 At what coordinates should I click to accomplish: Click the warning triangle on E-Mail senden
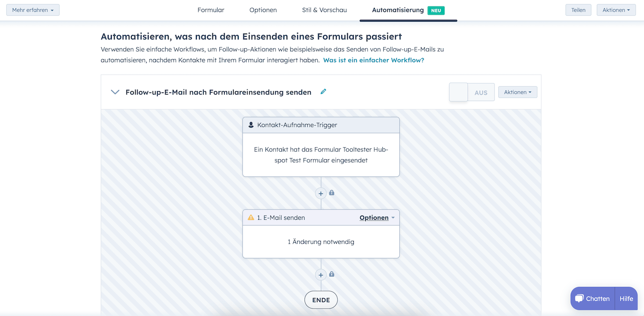coord(251,217)
